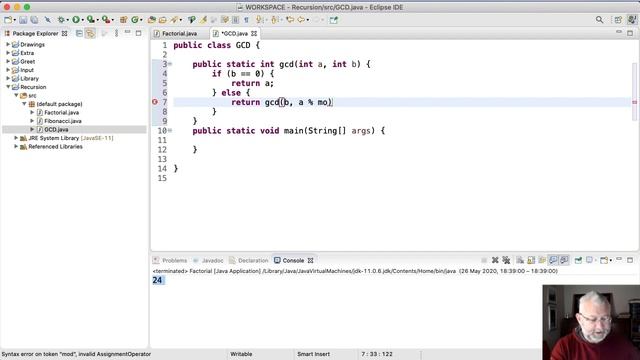Click the New Java Package icon
The height and width of the screenshot is (360, 640).
(123, 20)
